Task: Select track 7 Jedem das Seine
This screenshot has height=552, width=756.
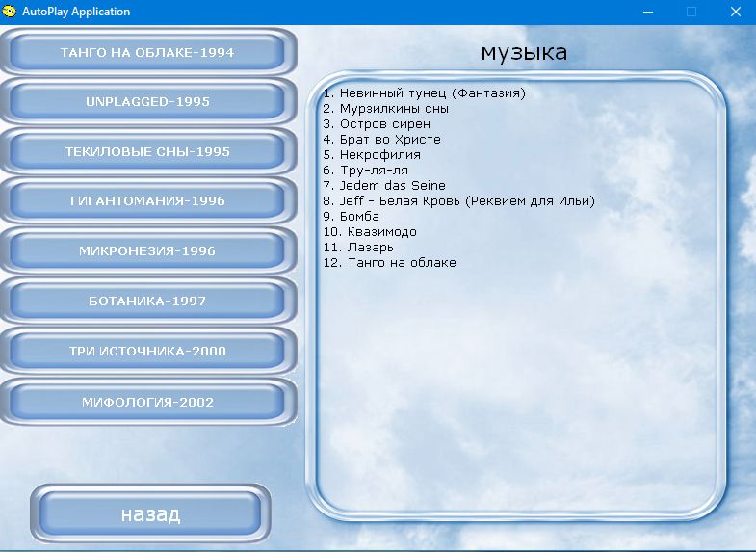Action: 384,186
